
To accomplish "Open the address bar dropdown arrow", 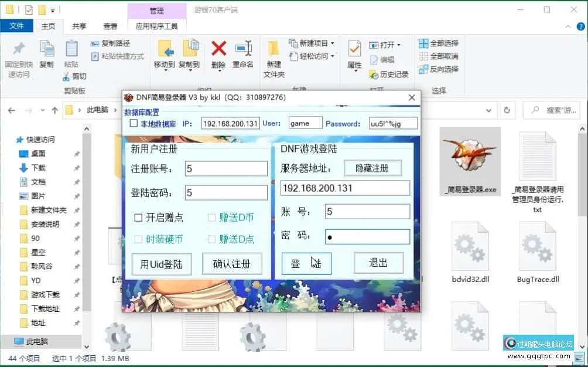I will click(489, 110).
